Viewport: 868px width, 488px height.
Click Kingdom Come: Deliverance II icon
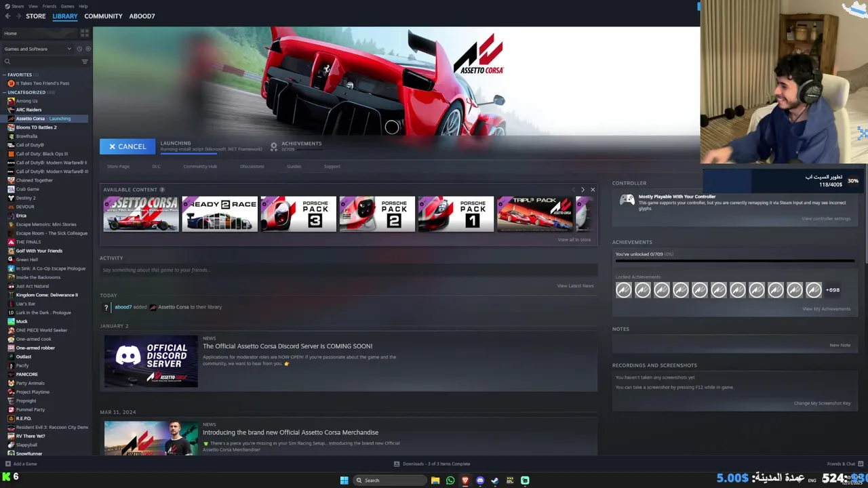coord(11,295)
